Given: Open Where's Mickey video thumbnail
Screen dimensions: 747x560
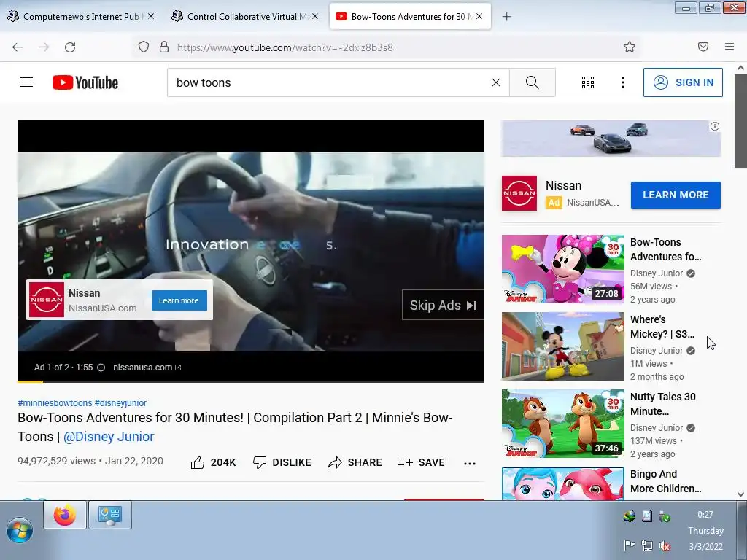Looking at the screenshot, I should [x=562, y=346].
